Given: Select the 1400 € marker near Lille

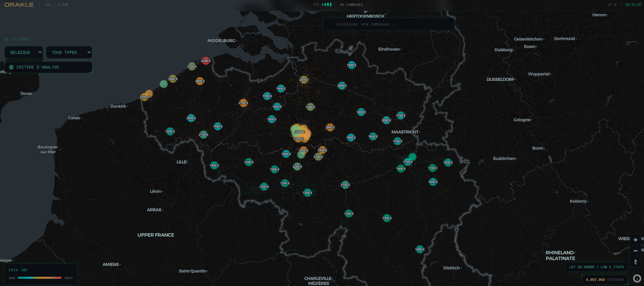Looking at the screenshot, I should 214,166.
